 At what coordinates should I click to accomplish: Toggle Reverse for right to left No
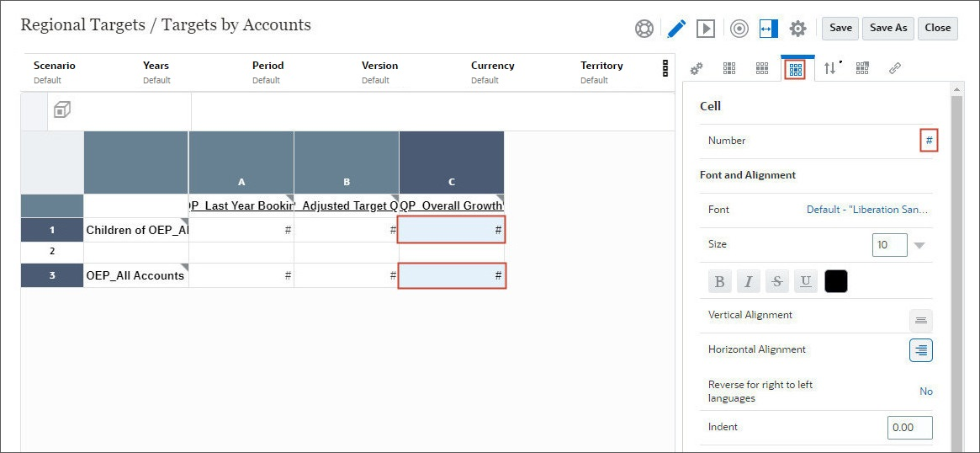point(926,391)
